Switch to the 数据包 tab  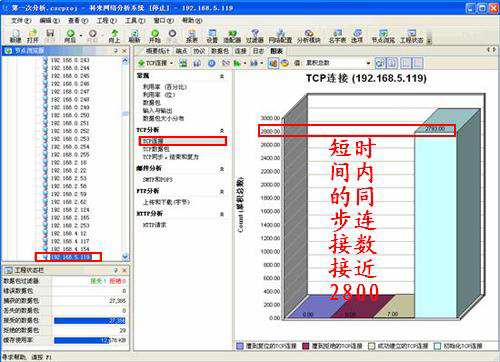(220, 51)
